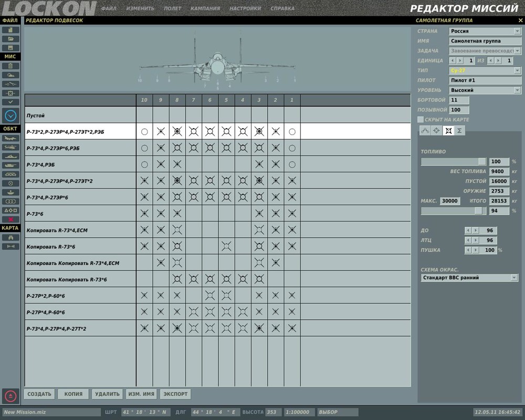This screenshot has height=420, width=525.
Task: Click the ПИЛОТ name field
Action: (485, 80)
